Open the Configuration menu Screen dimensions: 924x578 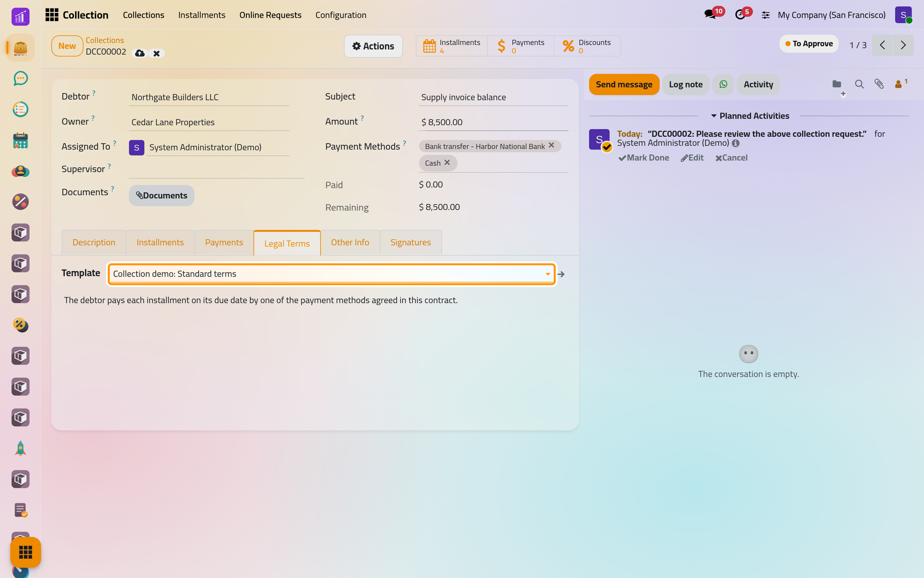pos(341,15)
